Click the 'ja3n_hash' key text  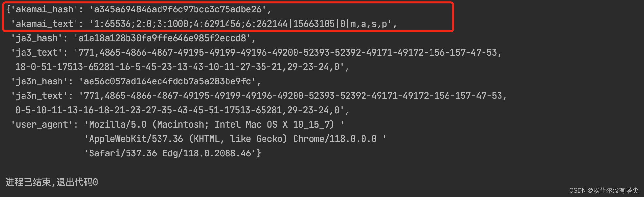(x=39, y=81)
